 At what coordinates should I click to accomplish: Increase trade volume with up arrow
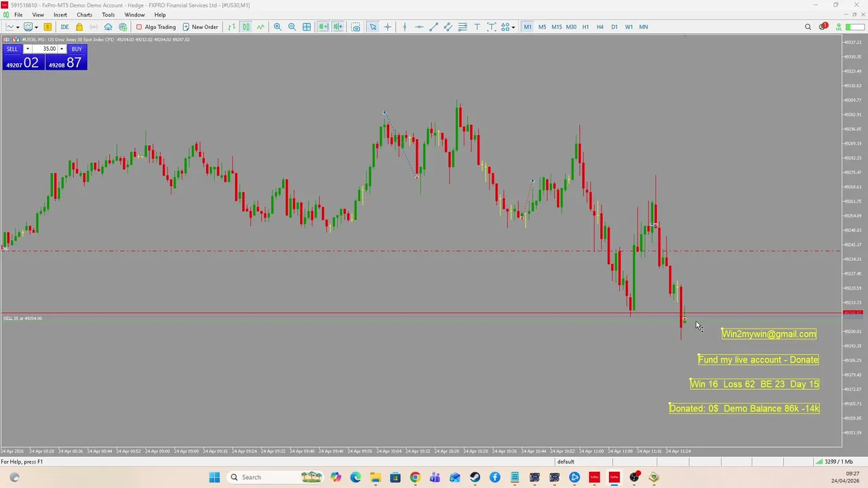tap(62, 49)
